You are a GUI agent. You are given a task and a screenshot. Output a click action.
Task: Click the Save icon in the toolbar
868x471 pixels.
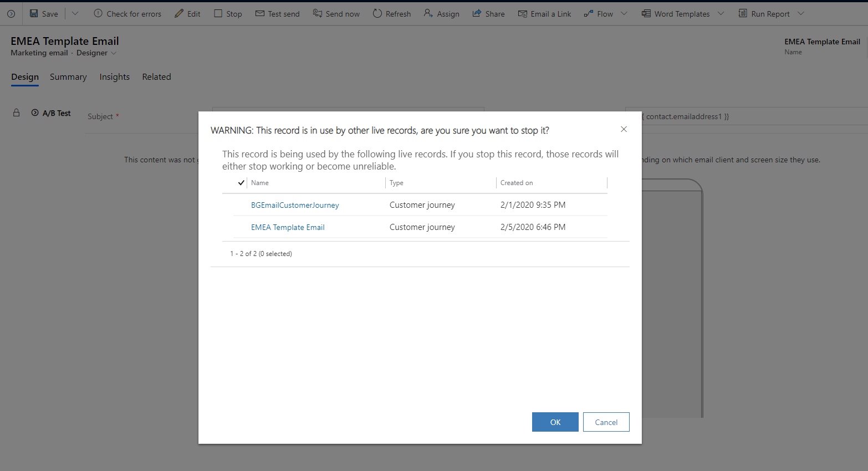click(x=34, y=13)
